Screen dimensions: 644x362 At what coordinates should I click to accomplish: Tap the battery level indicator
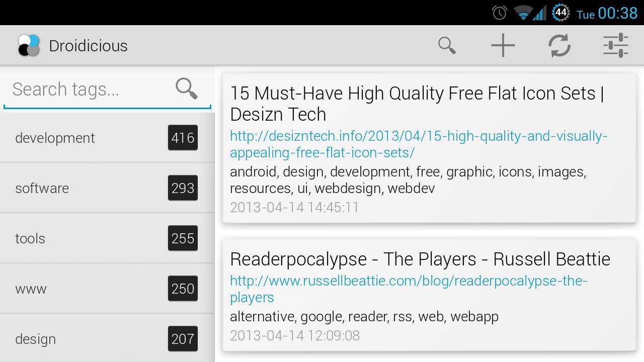click(x=562, y=13)
